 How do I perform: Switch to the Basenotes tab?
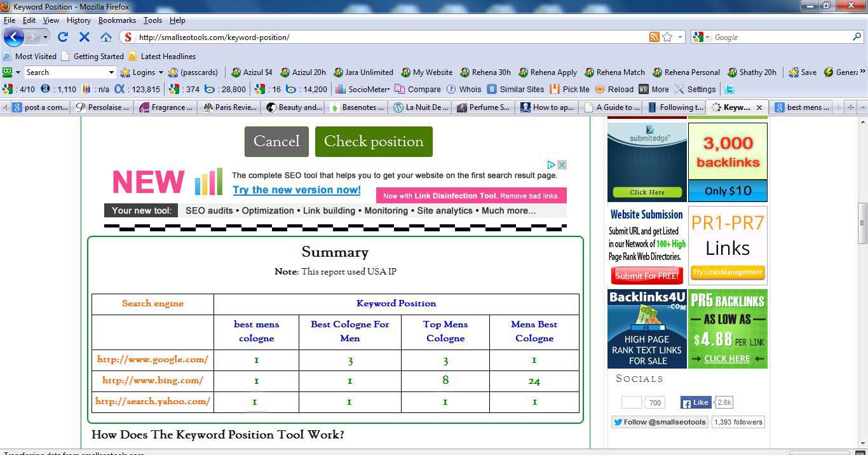click(x=357, y=107)
